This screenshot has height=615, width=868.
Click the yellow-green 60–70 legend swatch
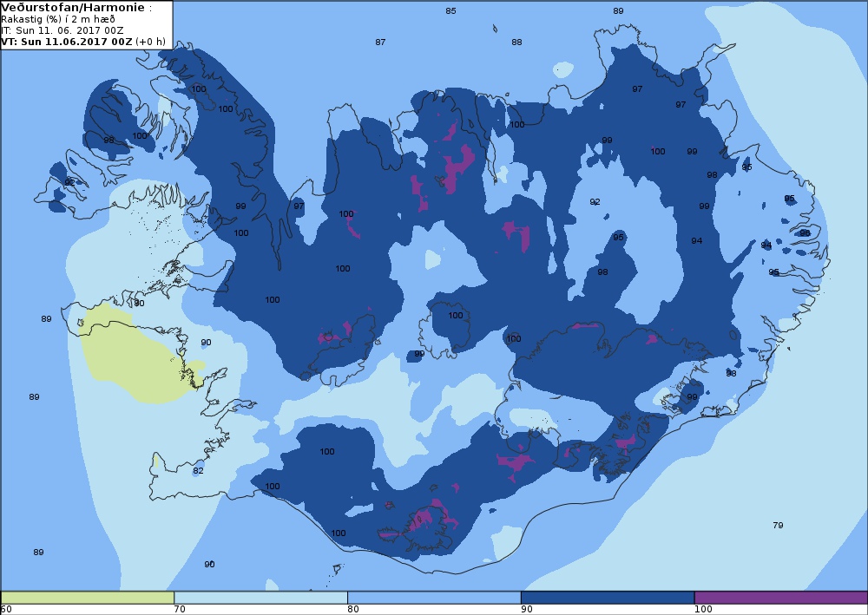pyautogui.click(x=88, y=598)
